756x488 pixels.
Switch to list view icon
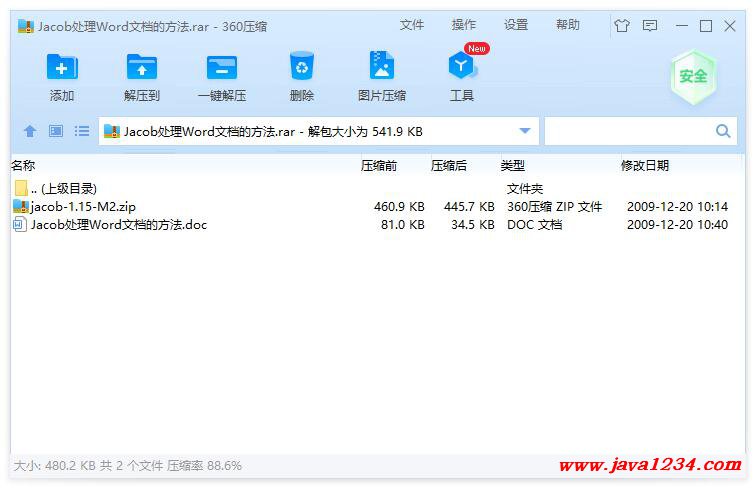click(82, 131)
